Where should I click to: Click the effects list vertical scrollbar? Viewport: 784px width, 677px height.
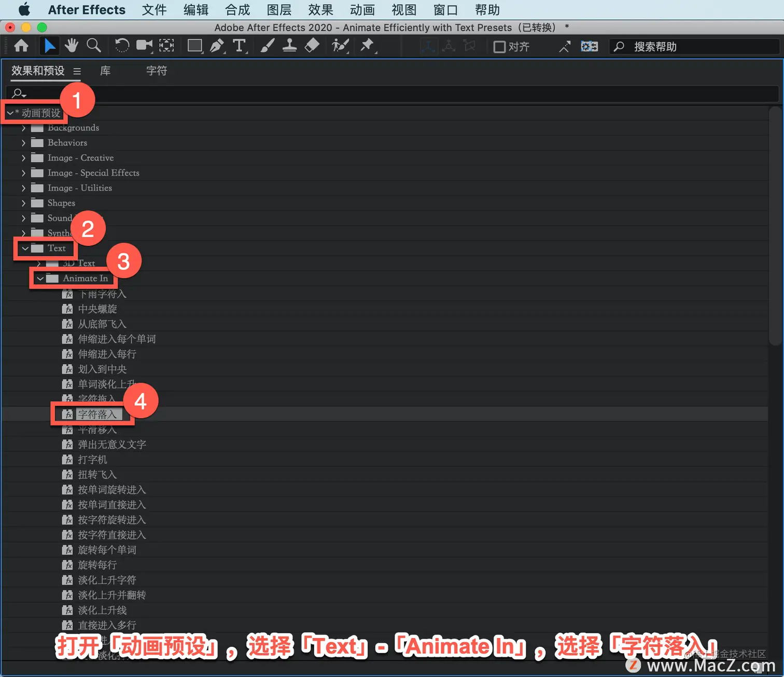[x=775, y=226]
